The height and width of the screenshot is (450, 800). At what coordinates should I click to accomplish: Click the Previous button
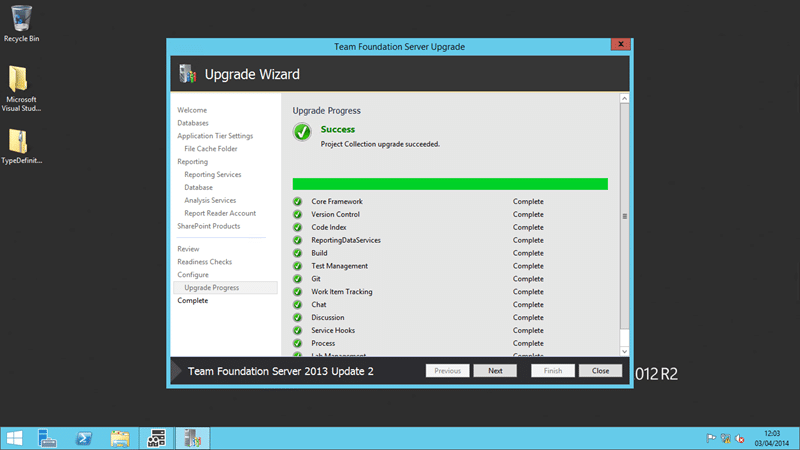tap(447, 371)
